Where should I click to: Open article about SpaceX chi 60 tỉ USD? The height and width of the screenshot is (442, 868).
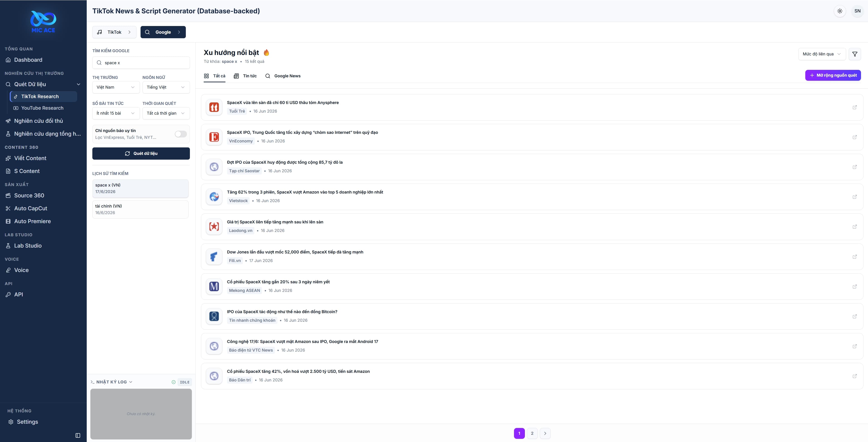[x=283, y=103]
